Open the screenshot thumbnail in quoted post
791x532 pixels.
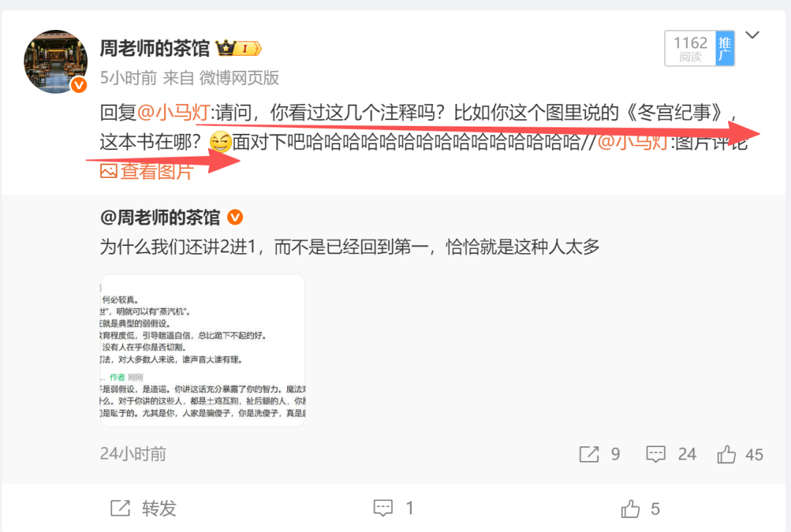[203, 351]
